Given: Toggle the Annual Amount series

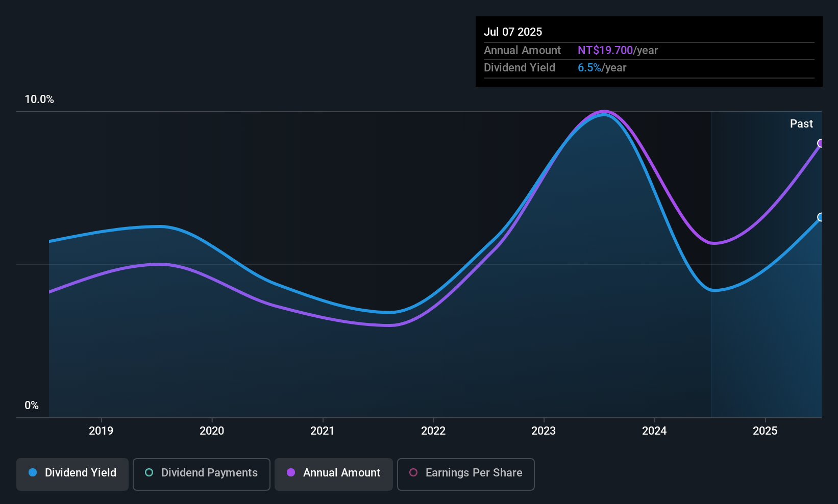Looking at the screenshot, I should pyautogui.click(x=334, y=474).
